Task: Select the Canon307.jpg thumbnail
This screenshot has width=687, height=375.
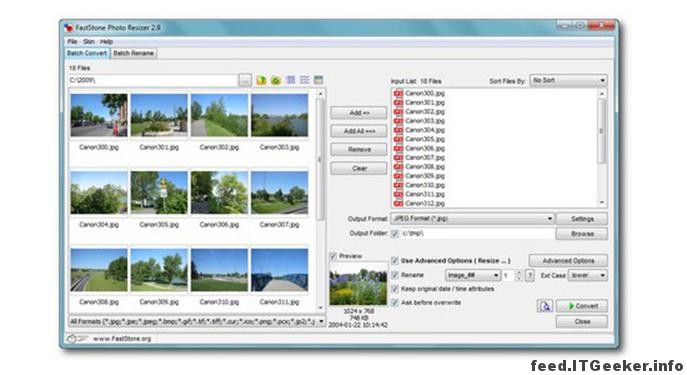Action: [279, 193]
